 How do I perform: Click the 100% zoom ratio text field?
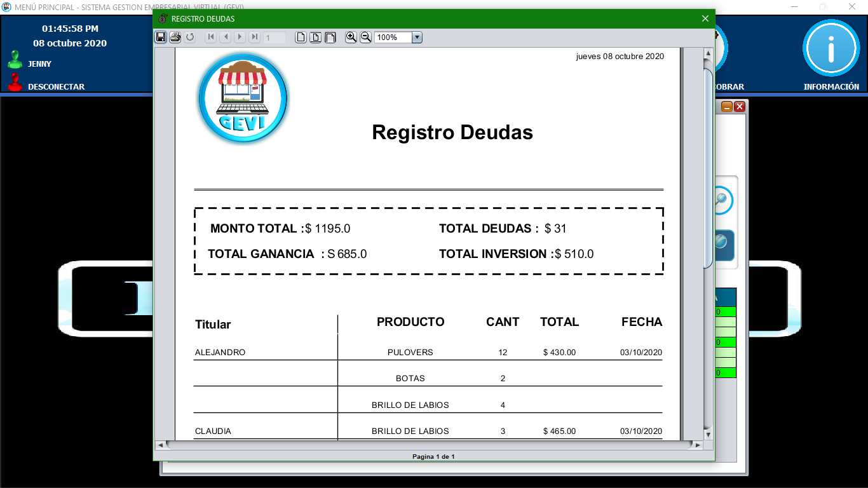tap(393, 37)
